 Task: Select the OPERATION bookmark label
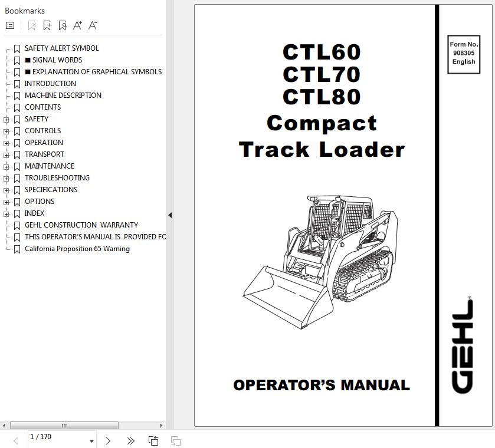click(x=44, y=143)
